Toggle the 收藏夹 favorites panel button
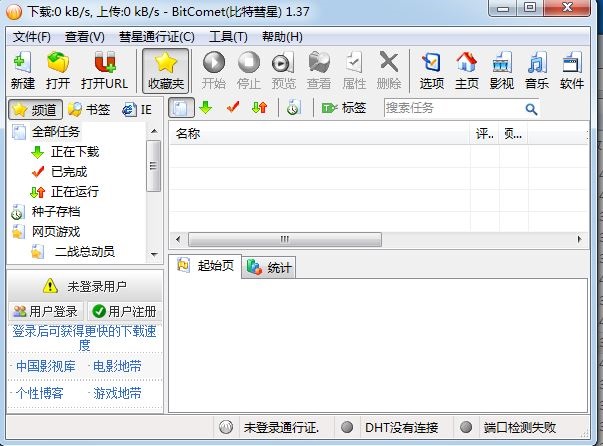This screenshot has height=446, width=603. pos(166,71)
